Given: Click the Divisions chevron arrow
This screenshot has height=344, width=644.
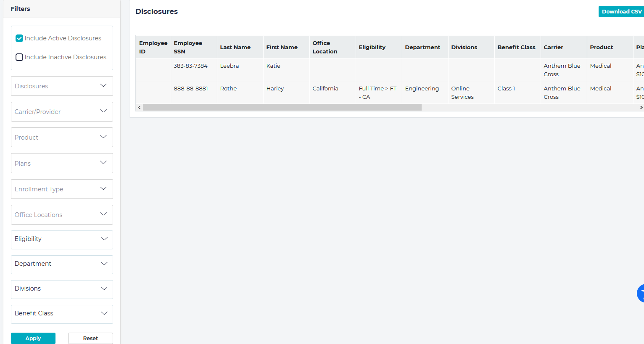Looking at the screenshot, I should (104, 288).
